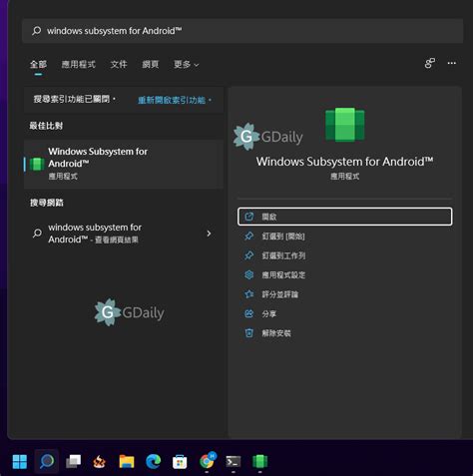Select the 全部 tab
Image resolution: width=473 pixels, height=476 pixels.
point(38,64)
